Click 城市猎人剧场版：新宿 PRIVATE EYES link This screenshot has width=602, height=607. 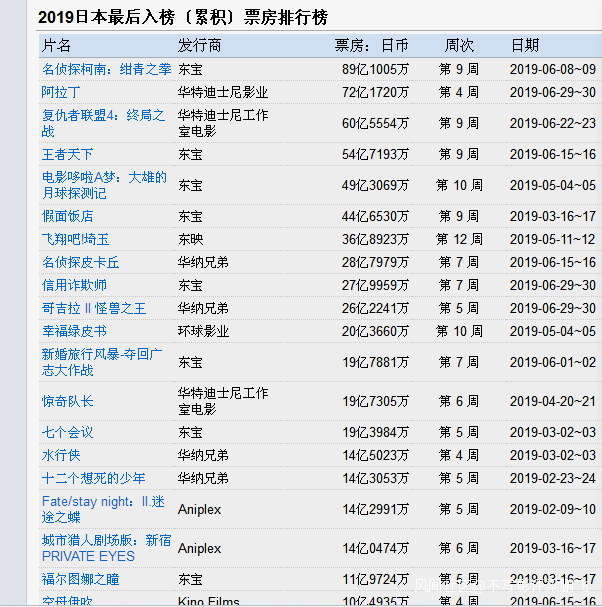(106, 548)
